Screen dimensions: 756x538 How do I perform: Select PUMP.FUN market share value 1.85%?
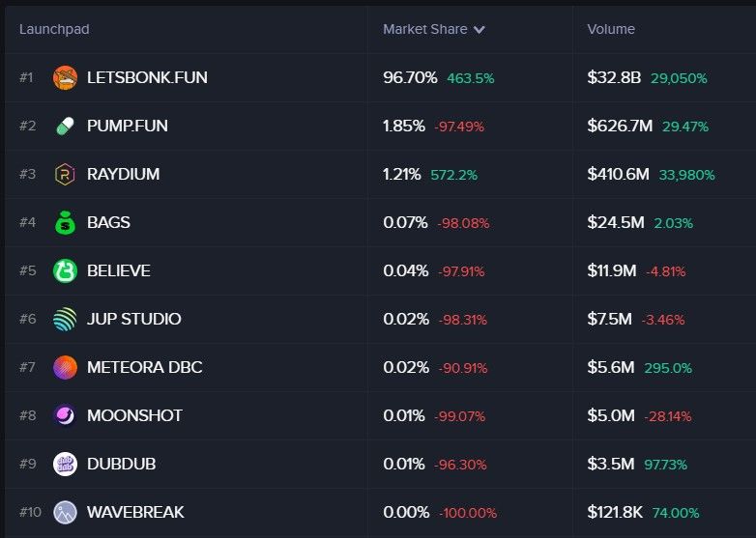coord(404,126)
